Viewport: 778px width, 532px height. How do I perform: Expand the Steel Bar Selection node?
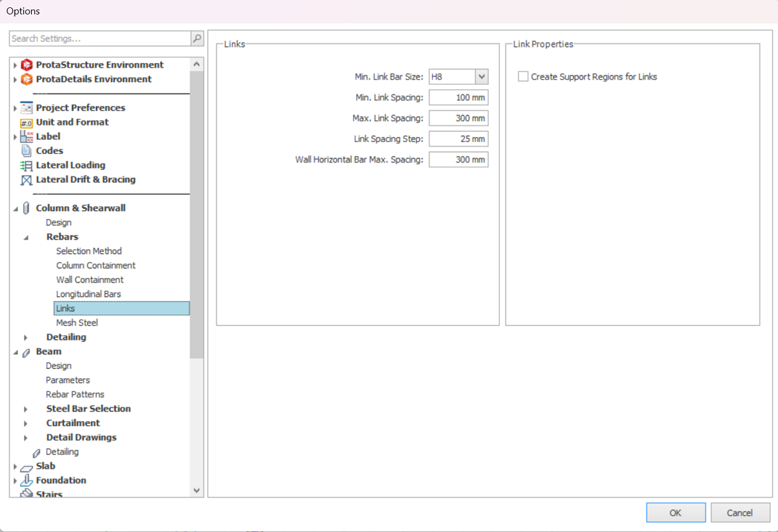pyautogui.click(x=26, y=409)
